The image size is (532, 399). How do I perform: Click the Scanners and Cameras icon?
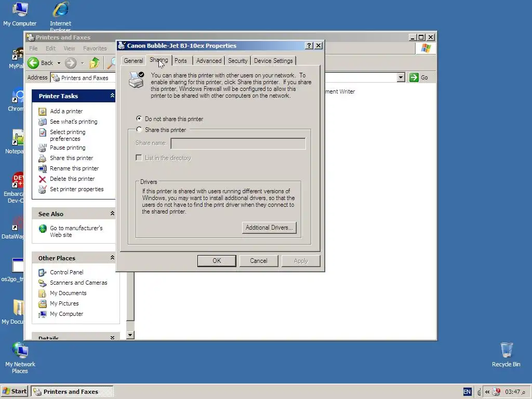click(x=43, y=283)
